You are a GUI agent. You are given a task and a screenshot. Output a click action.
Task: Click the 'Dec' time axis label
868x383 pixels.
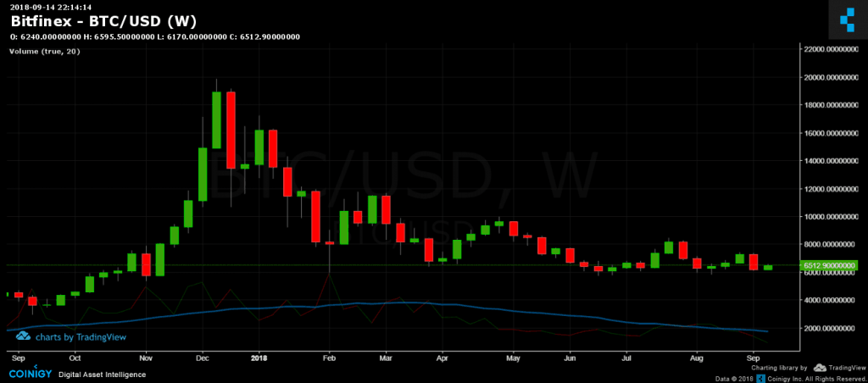pyautogui.click(x=202, y=358)
